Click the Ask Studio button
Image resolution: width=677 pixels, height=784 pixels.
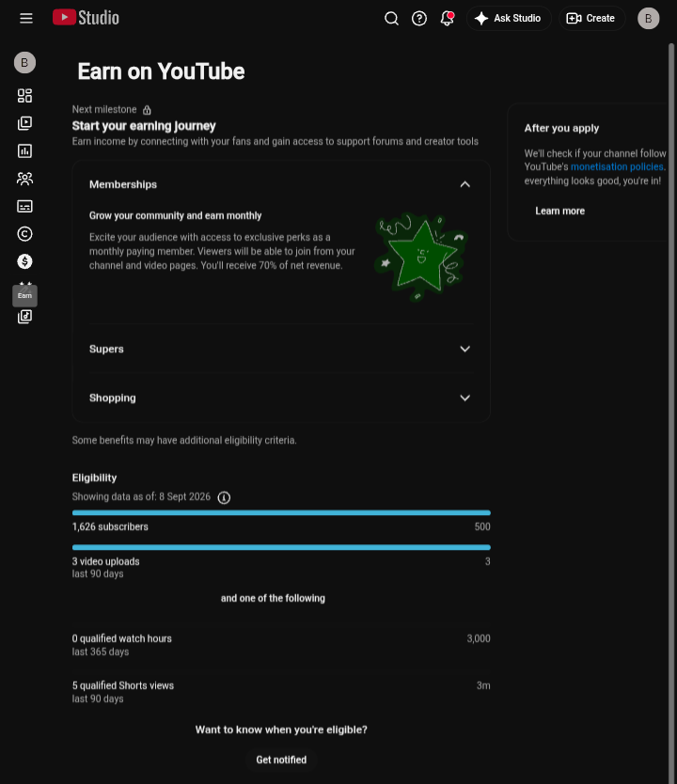click(509, 19)
